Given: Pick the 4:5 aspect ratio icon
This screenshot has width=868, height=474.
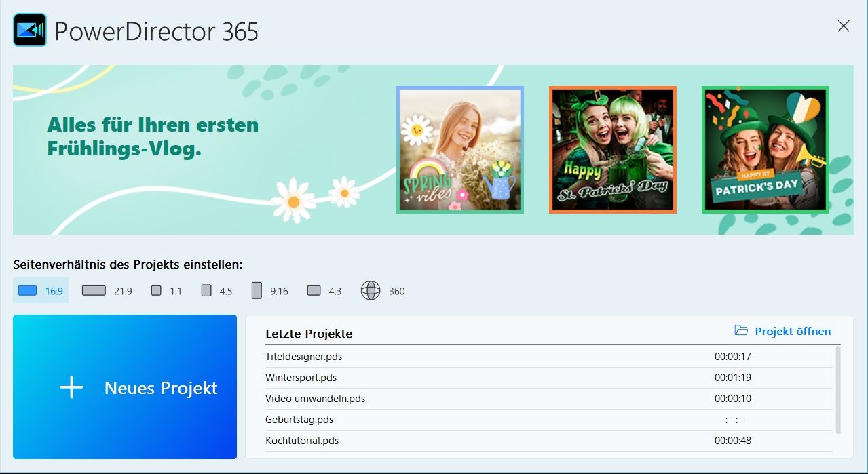Looking at the screenshot, I should 207,291.
